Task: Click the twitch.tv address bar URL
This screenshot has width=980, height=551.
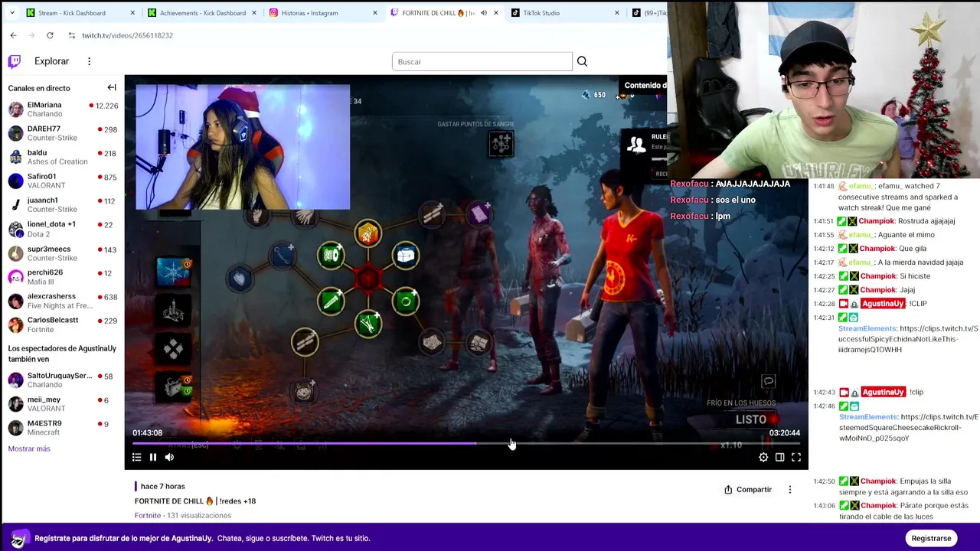Action: [x=127, y=35]
